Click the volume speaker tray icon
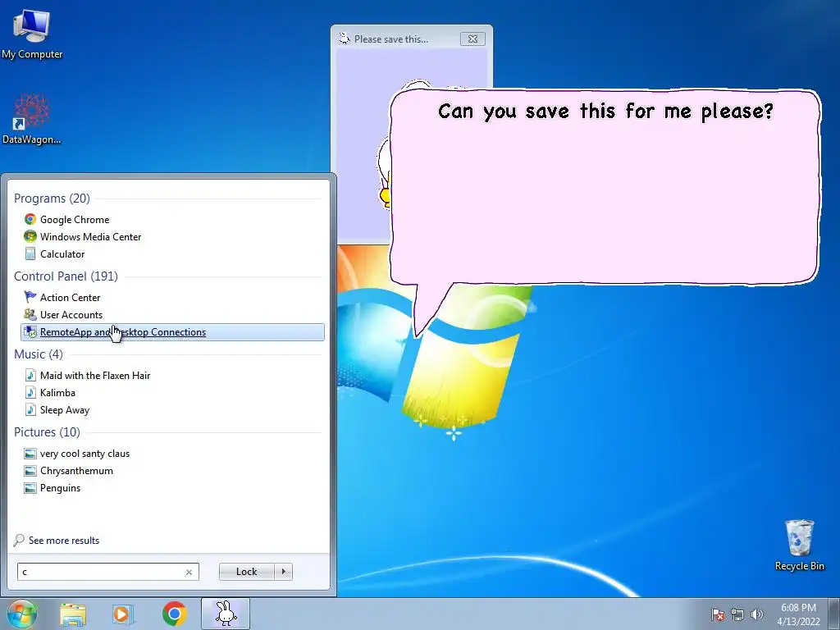Screen dimensions: 840x630 click(756, 614)
